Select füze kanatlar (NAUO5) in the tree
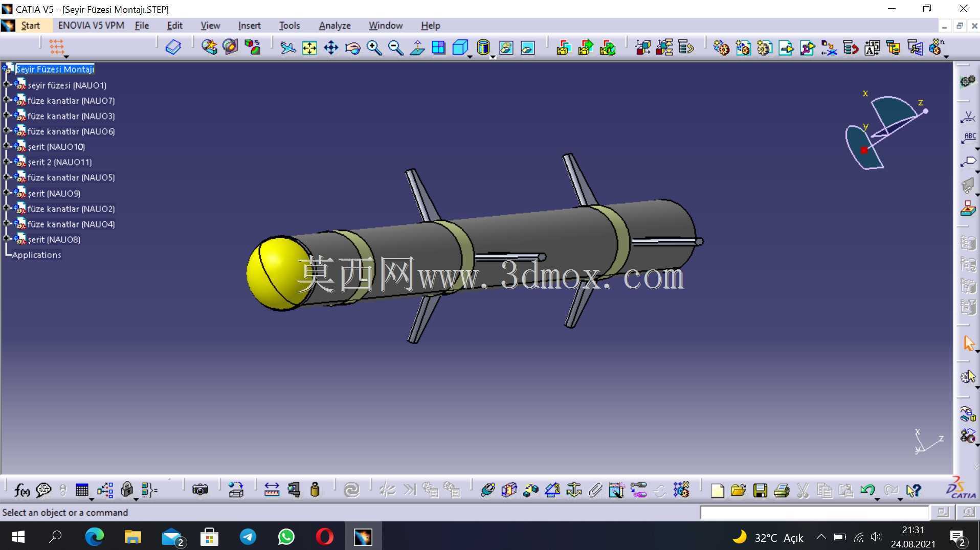This screenshot has width=980, height=550. point(71,177)
